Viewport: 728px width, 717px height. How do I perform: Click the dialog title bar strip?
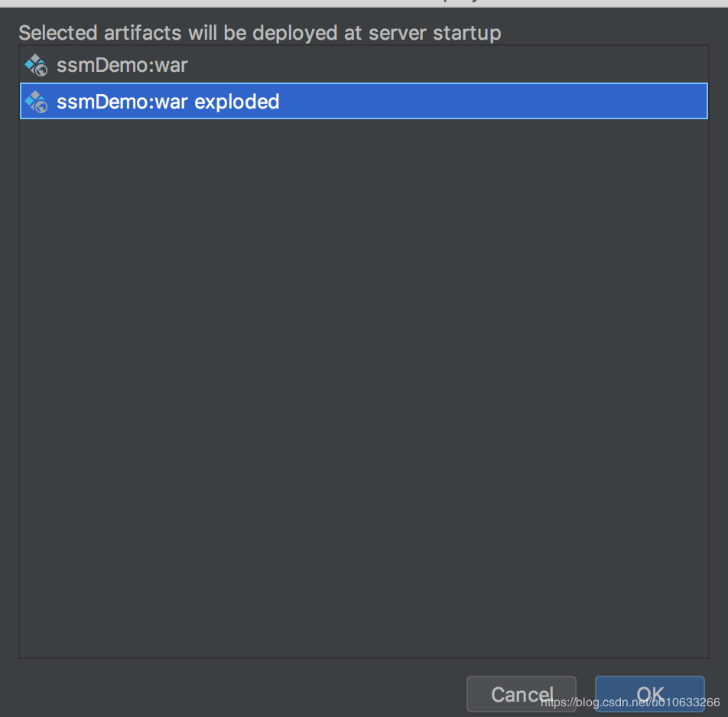tap(364, 3)
